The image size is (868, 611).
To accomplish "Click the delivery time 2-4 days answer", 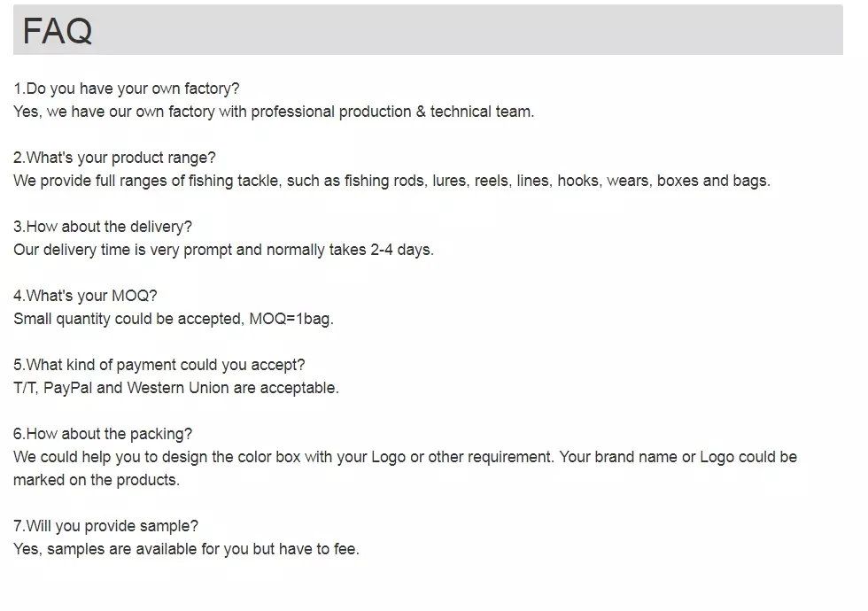I will tap(223, 250).
